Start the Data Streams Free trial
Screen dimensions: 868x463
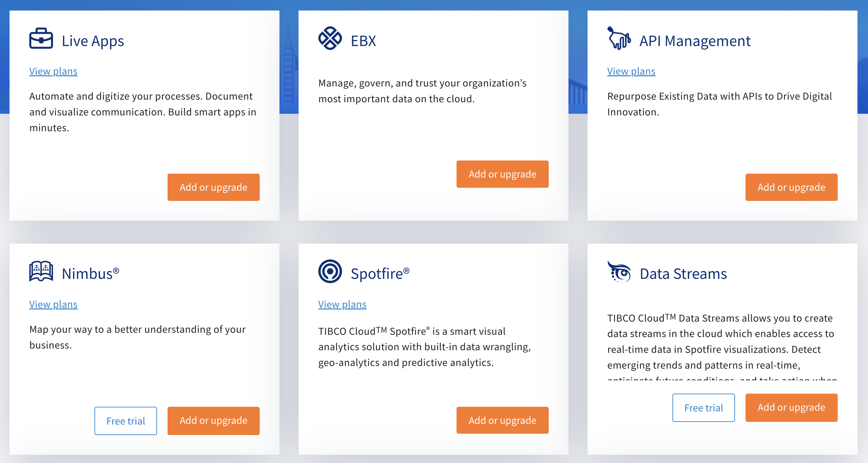703,407
